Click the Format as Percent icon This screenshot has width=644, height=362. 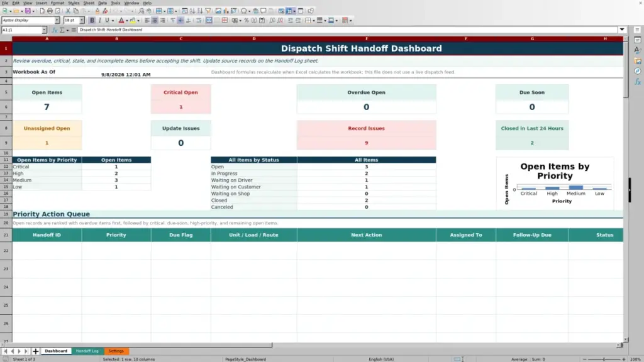pyautogui.click(x=247, y=21)
